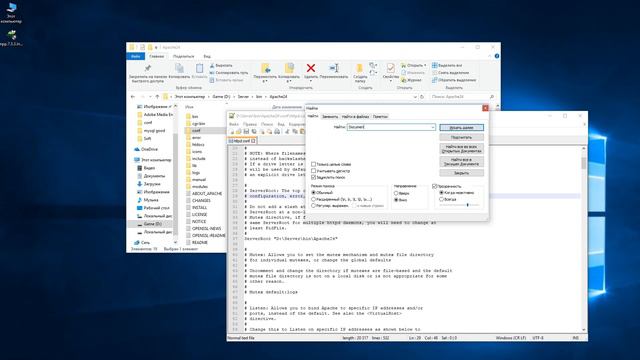The height and width of the screenshot is (360, 640).
Task: Click Найти все в Текущем Документе button
Action: pyautogui.click(x=461, y=162)
